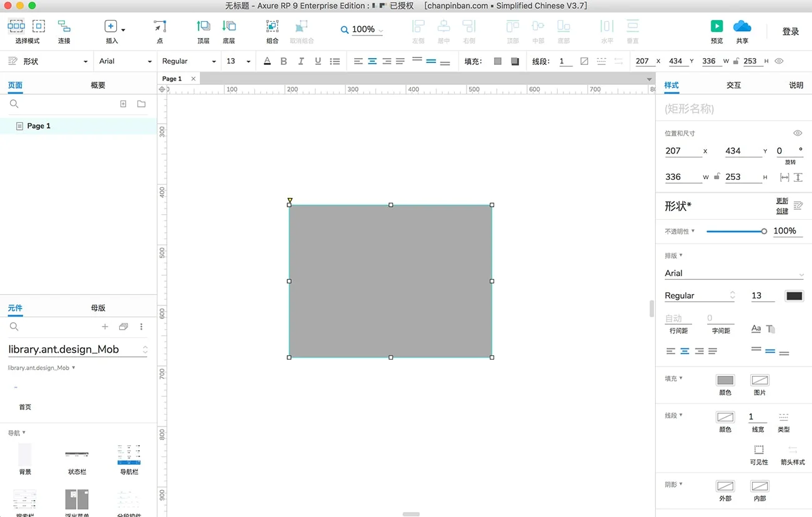This screenshot has width=812, height=517.
Task: Click the add folder icon in Pages panel
Action: [141, 104]
